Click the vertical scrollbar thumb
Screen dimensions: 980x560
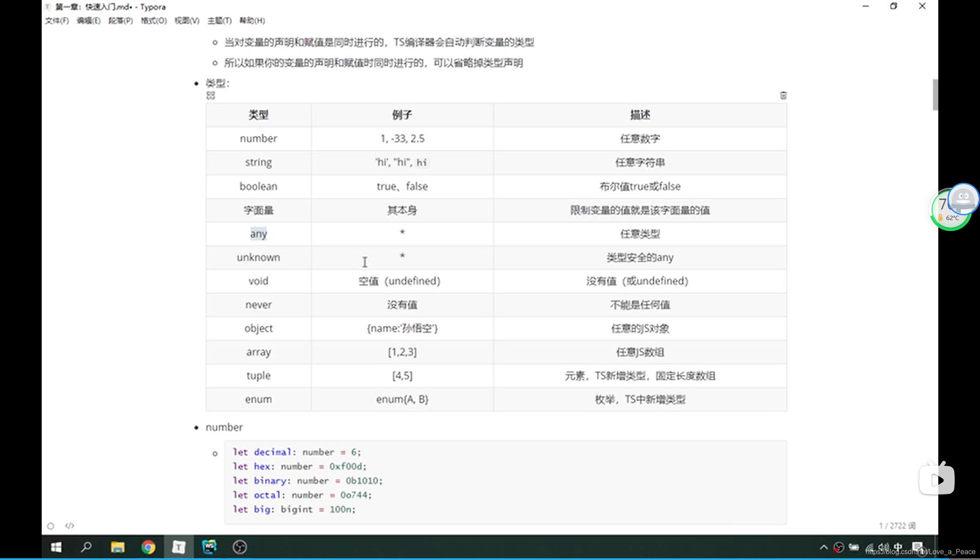[935, 95]
